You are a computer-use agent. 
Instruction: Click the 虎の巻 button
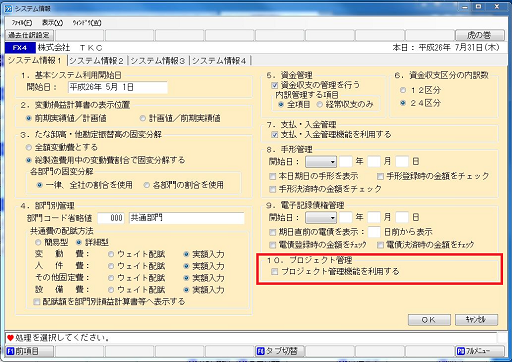pyautogui.click(x=480, y=35)
